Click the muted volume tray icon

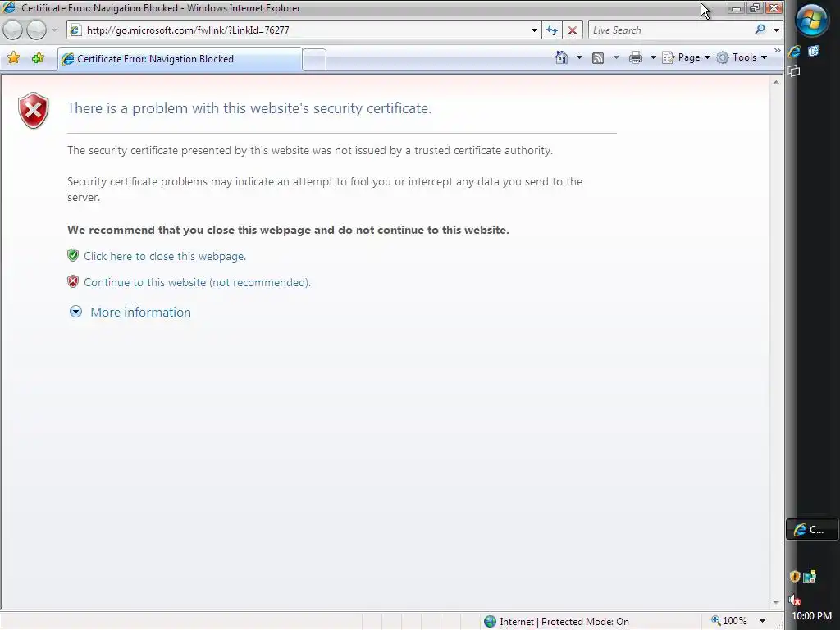[794, 599]
